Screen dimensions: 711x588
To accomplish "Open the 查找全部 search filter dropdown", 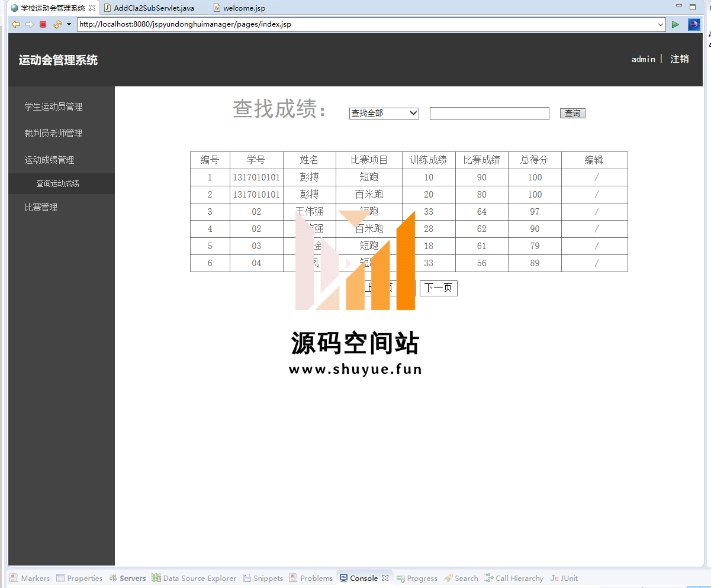I will click(384, 113).
